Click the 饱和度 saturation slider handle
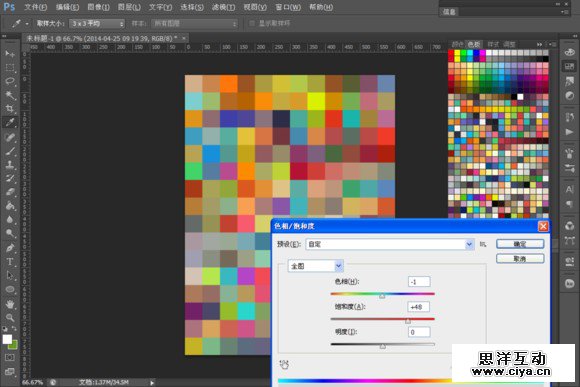The height and width of the screenshot is (387, 580). coord(408,321)
